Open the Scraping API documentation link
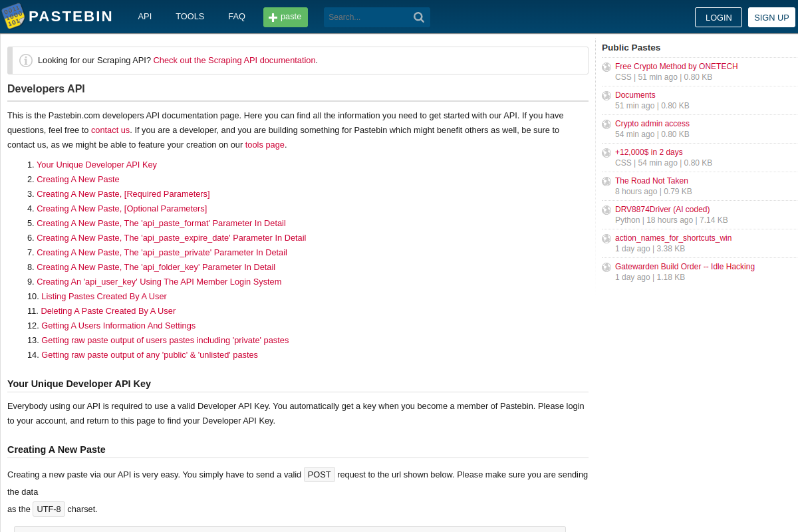The width and height of the screenshot is (798, 532). pyautogui.click(x=234, y=61)
